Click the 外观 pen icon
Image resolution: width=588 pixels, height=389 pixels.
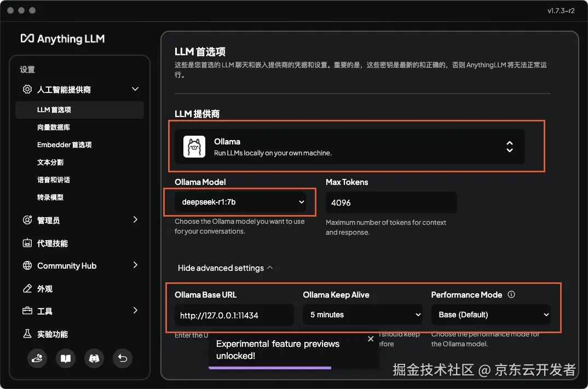[x=27, y=288]
